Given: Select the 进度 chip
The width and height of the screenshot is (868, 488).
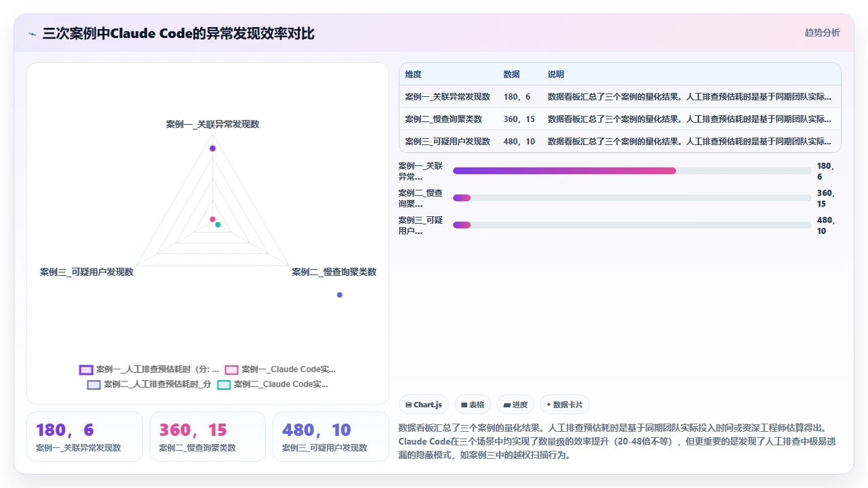Looking at the screenshot, I should pos(515,405).
